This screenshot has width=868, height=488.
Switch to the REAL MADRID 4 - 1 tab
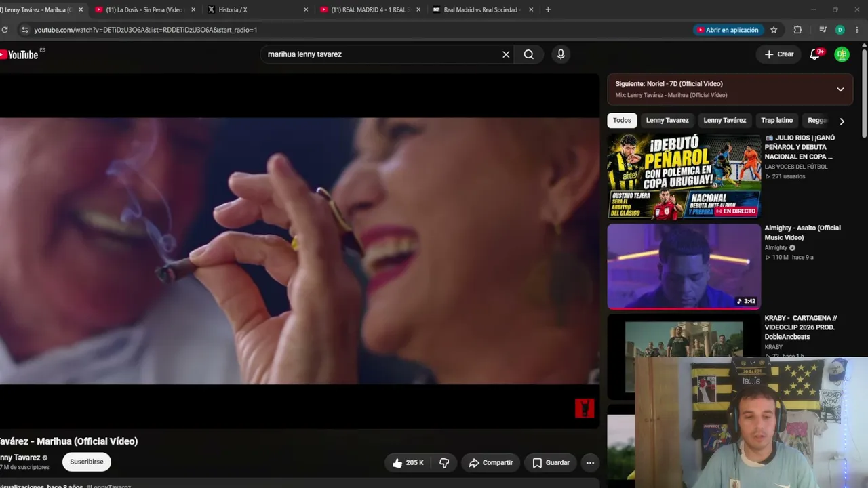point(371,9)
